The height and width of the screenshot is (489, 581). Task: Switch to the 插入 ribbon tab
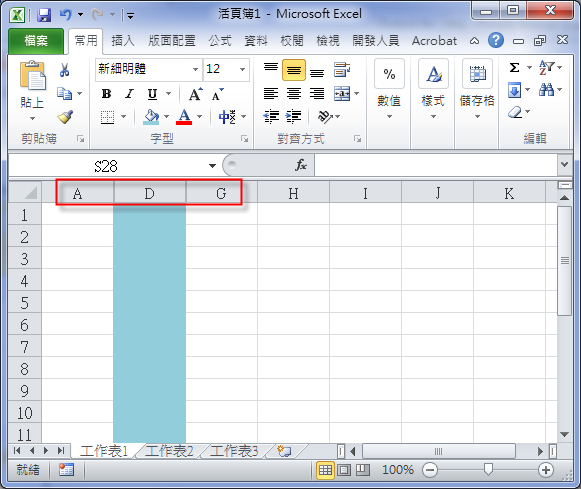click(123, 41)
